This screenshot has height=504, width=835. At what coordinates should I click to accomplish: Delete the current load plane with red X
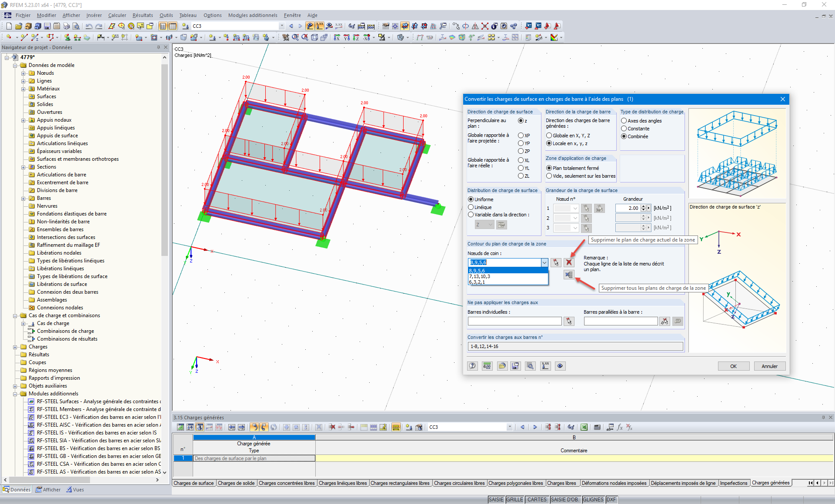pos(569,262)
